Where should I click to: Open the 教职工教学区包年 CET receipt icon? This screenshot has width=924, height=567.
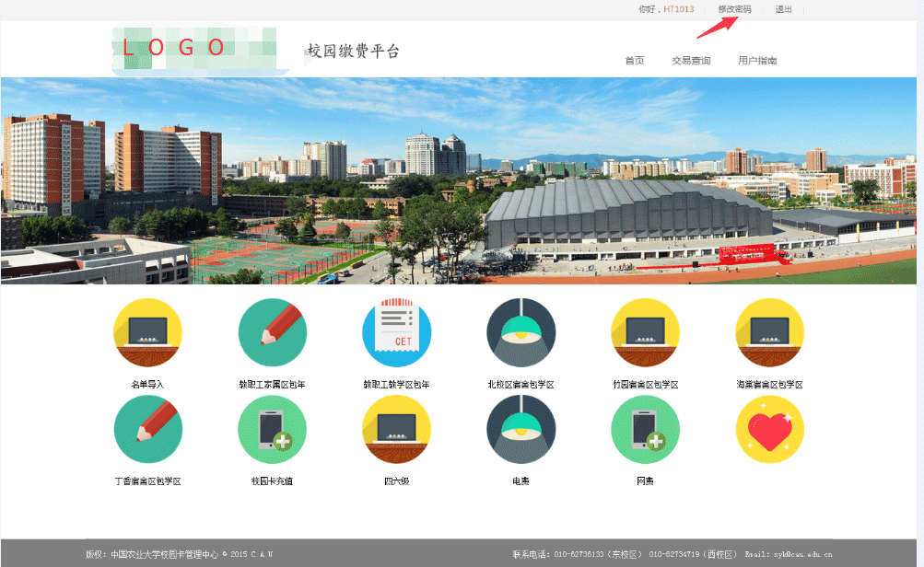tap(396, 332)
